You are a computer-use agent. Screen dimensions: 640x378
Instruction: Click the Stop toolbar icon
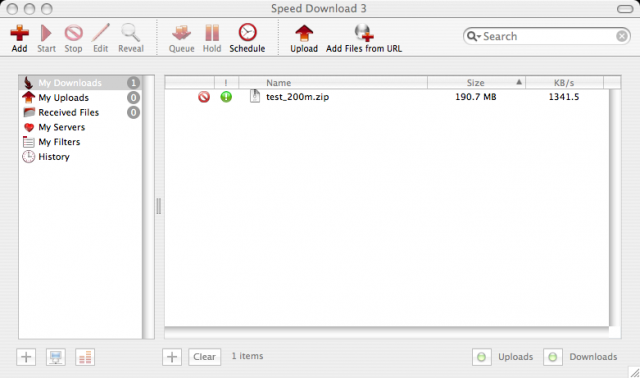(x=73, y=33)
